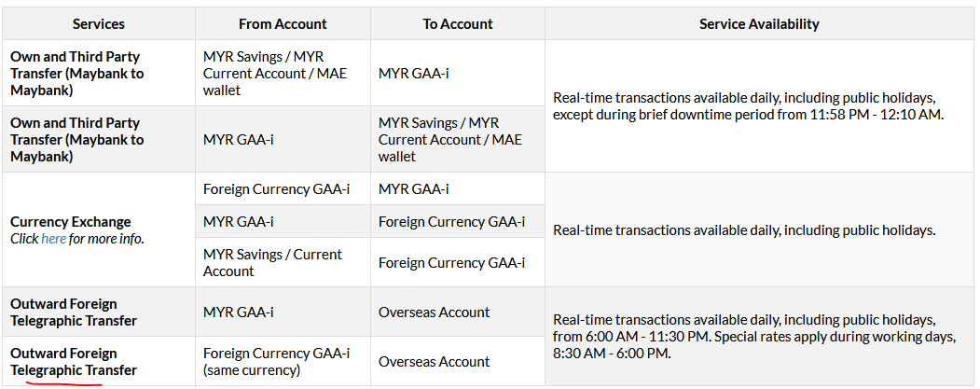Click Overseas Account in the last table row
Screen dimensions: 980x389
point(434,362)
